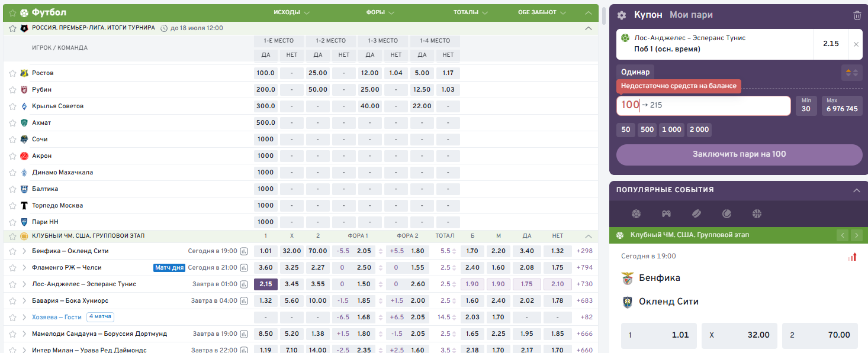The height and width of the screenshot is (353, 868).
Task: Select gamepad esports icon in Популярные события
Action: pos(666,213)
